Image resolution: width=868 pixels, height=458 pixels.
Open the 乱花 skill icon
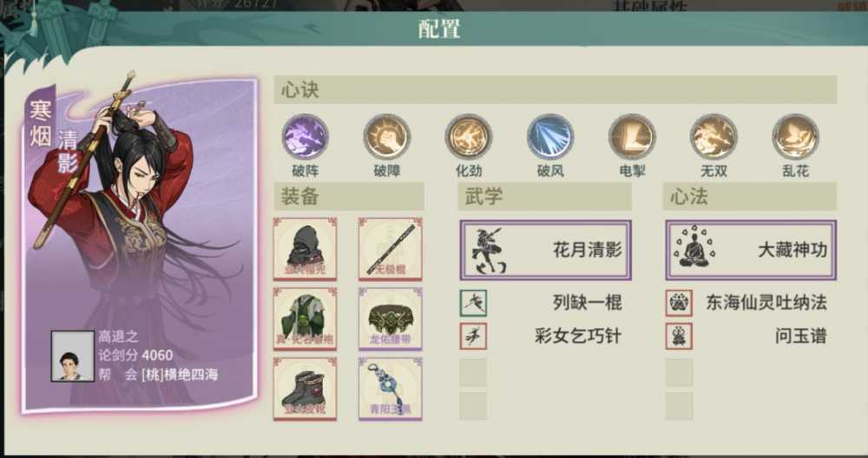795,137
